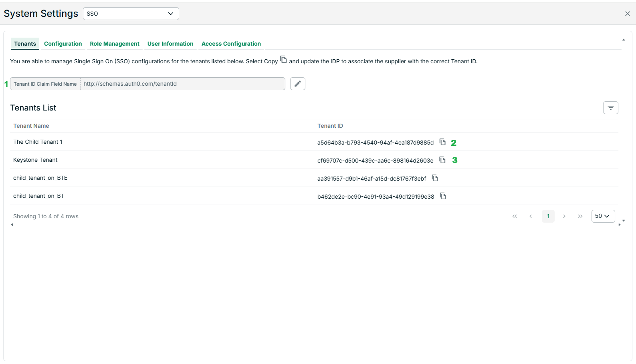Click tenant ID a5d64b3a-b793-4540-94af-4ea187d9885d

pyautogui.click(x=376, y=143)
